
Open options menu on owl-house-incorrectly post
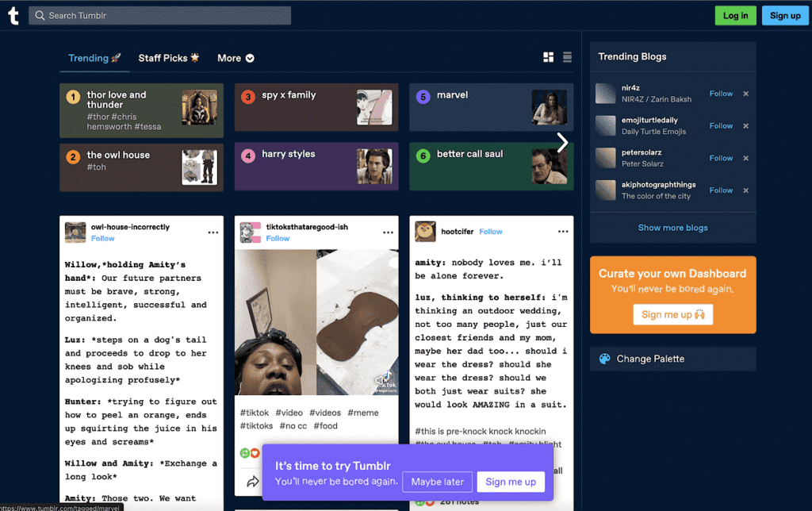pos(213,232)
